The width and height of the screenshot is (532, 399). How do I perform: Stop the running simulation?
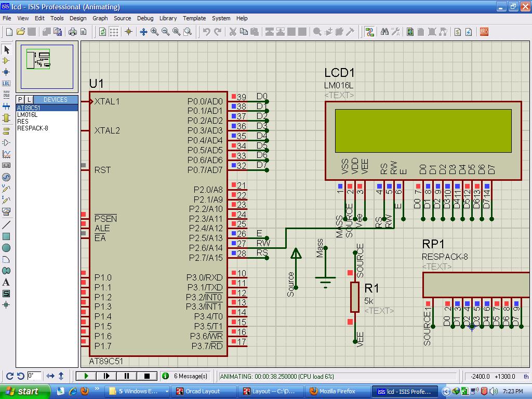pyautogui.click(x=147, y=376)
